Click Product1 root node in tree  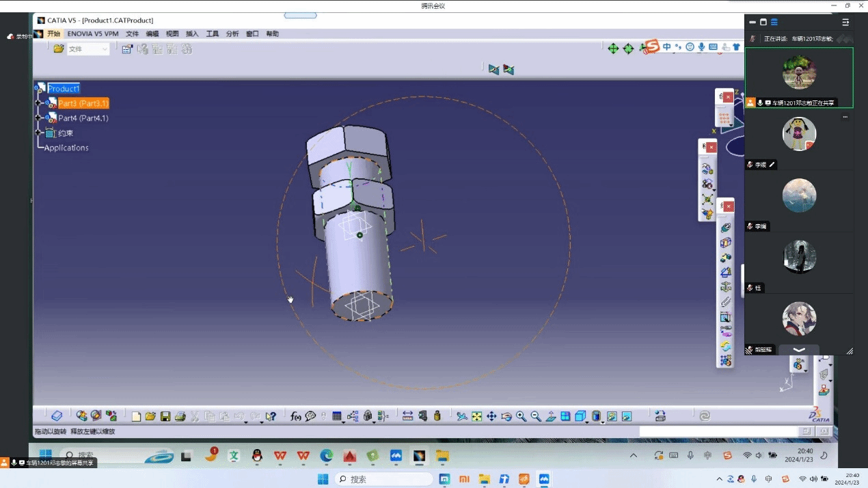(x=64, y=89)
